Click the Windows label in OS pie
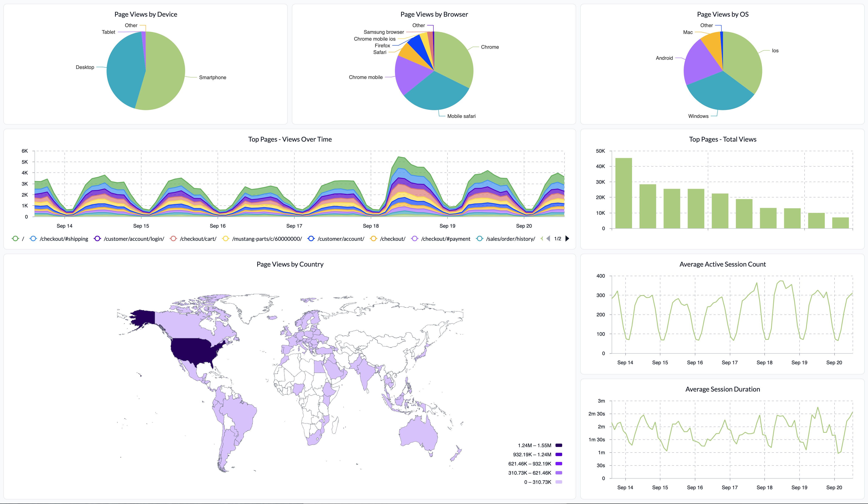868x504 pixels. pos(698,116)
